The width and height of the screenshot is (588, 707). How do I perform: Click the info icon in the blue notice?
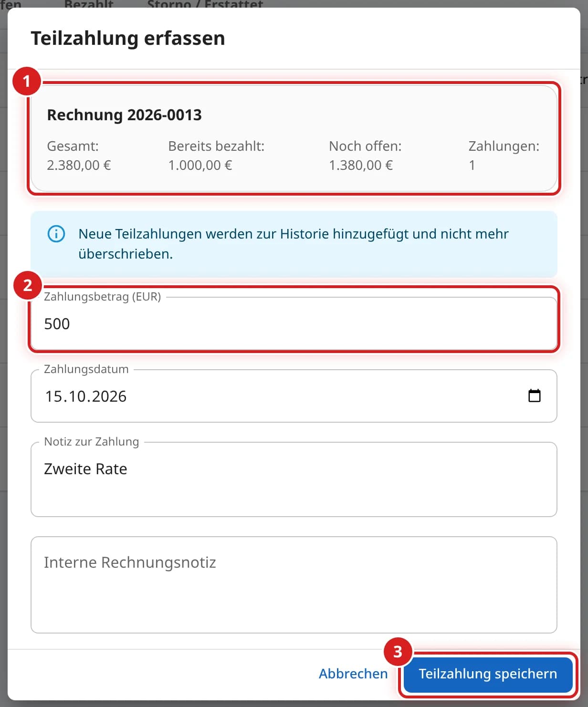[56, 234]
